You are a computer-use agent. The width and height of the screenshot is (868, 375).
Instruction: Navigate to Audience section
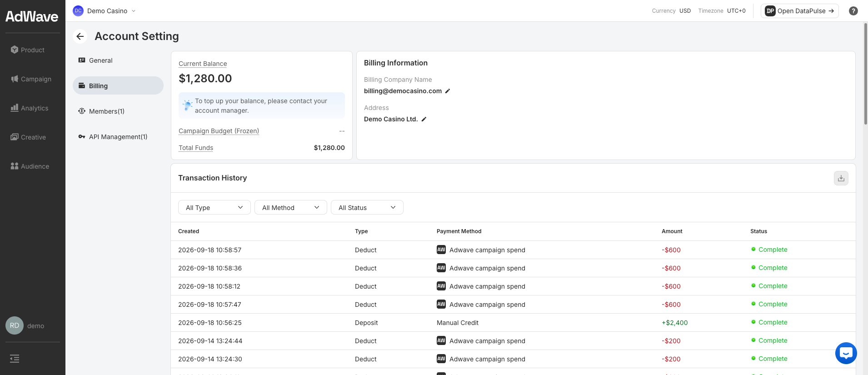pos(30,166)
